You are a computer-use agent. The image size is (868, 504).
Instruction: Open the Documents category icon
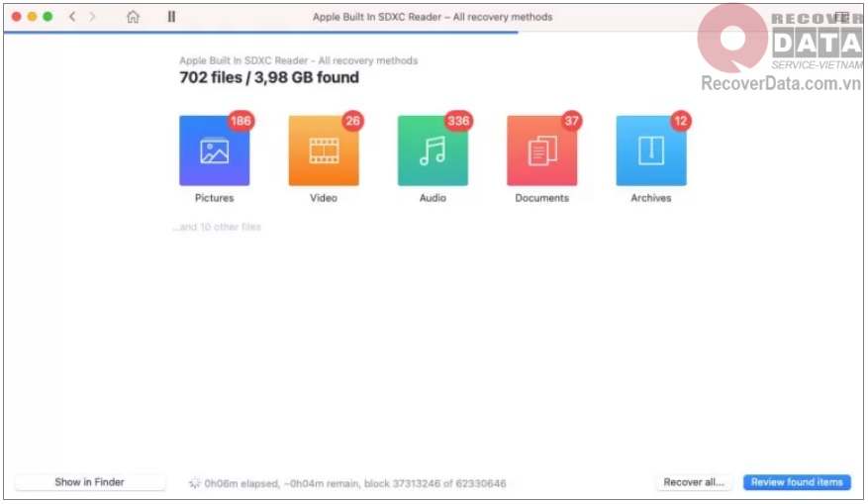pos(542,151)
